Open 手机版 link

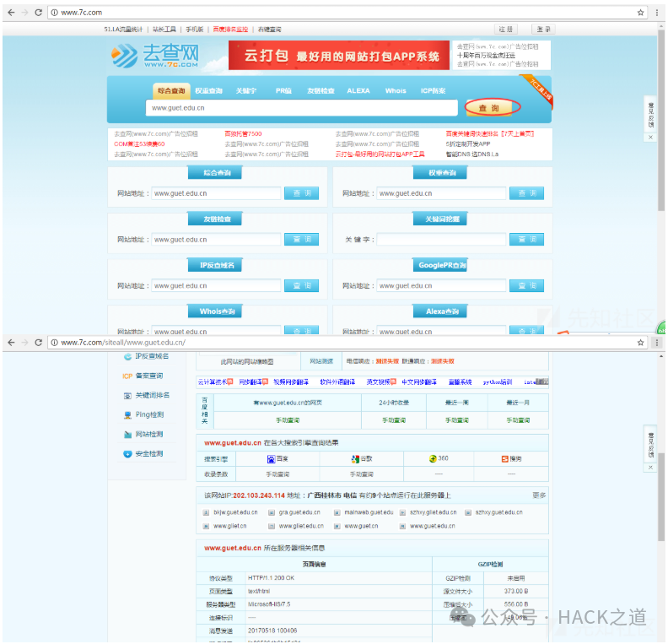tap(194, 29)
